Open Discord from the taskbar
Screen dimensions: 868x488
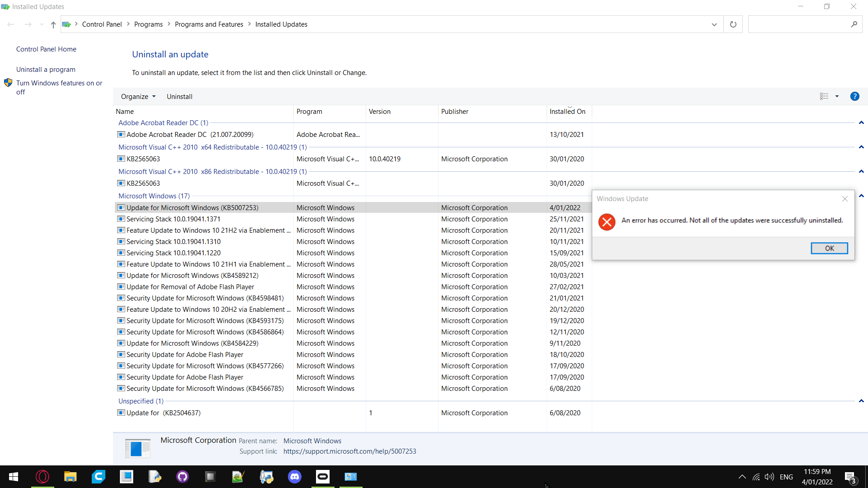tap(294, 476)
